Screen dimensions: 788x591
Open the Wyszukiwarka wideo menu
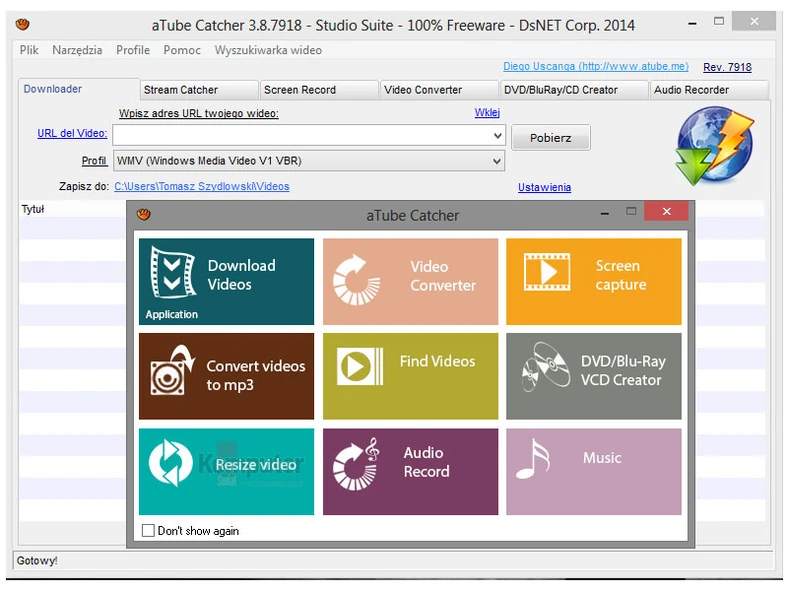[x=268, y=50]
